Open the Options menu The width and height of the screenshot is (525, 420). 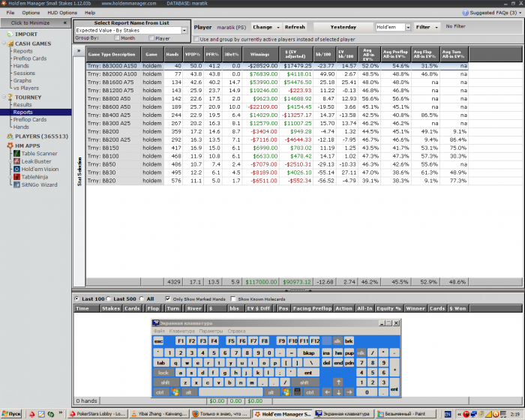pyautogui.click(x=31, y=13)
